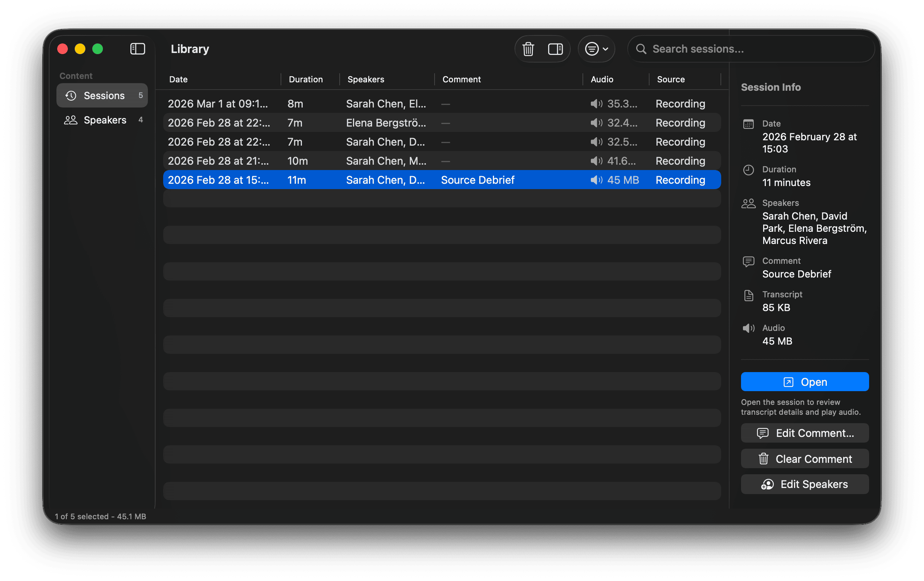This screenshot has height=581, width=924.
Task: Select the Sessions clock icon in sidebar
Action: 71,95
